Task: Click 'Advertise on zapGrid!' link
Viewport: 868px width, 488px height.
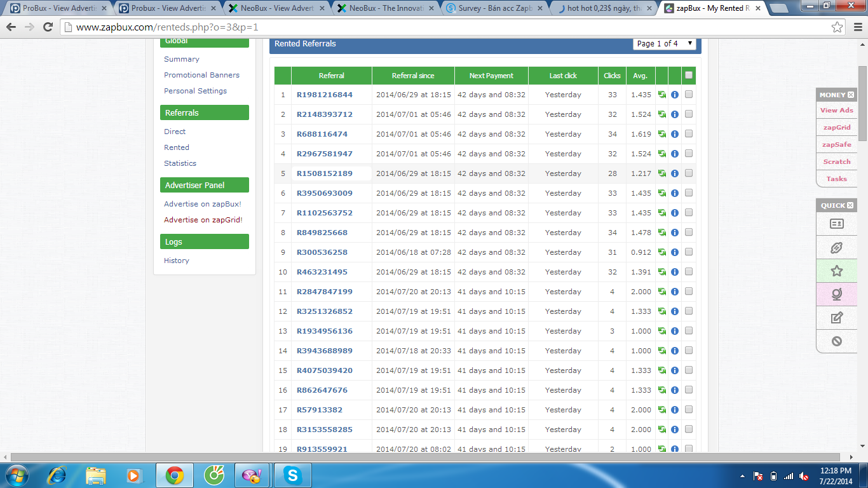Action: tap(203, 220)
